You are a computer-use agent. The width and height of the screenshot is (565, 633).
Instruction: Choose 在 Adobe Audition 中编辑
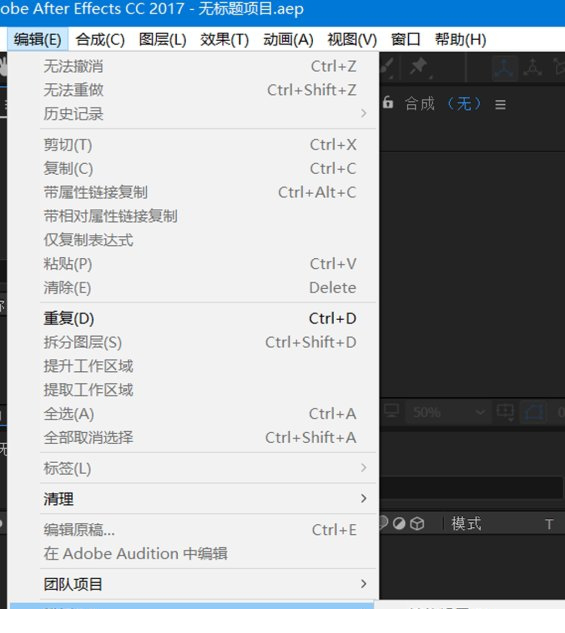coord(193,553)
